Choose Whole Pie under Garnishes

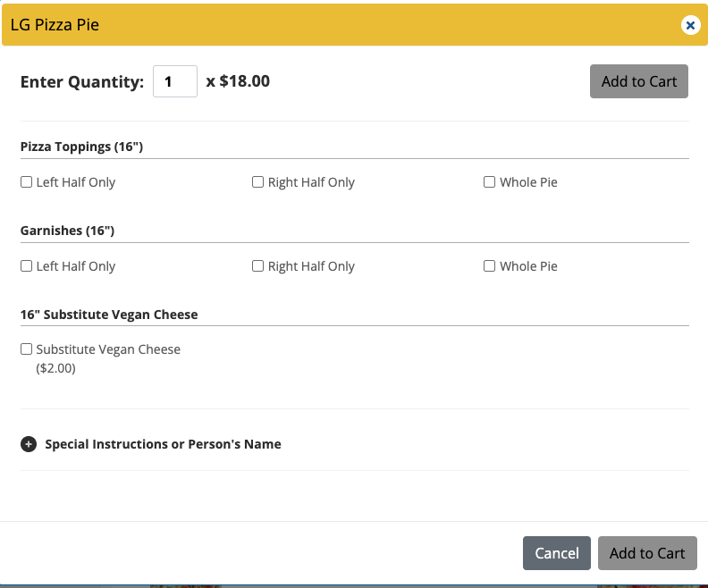(490, 266)
